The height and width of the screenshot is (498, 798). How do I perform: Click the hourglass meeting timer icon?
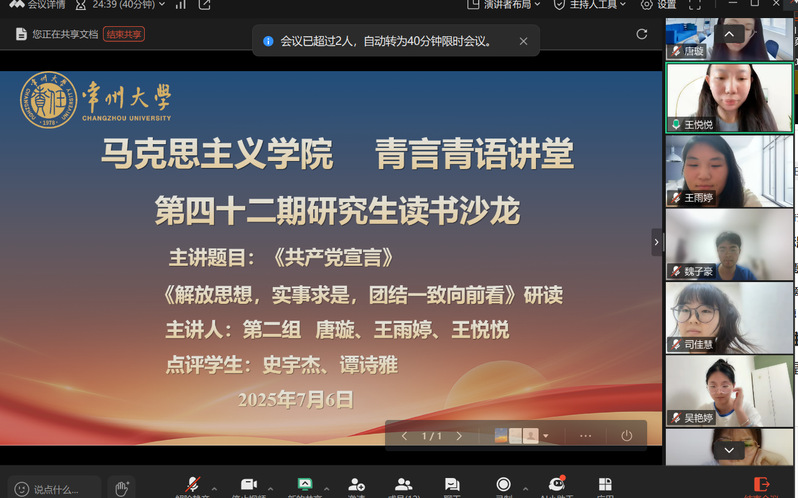pos(80,5)
